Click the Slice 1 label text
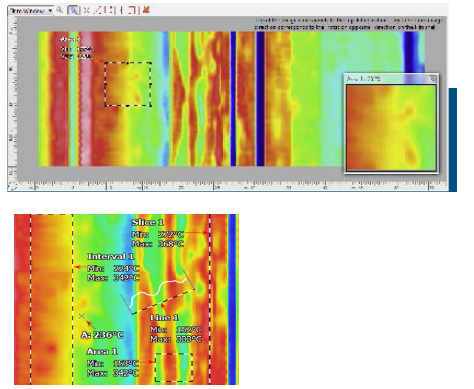 (147, 222)
